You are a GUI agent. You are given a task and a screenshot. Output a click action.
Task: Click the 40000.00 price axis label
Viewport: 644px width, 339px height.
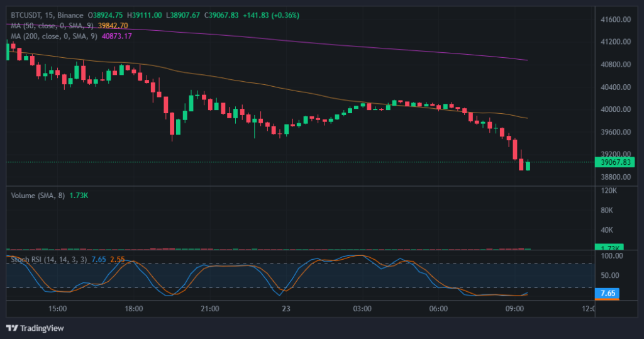click(615, 109)
